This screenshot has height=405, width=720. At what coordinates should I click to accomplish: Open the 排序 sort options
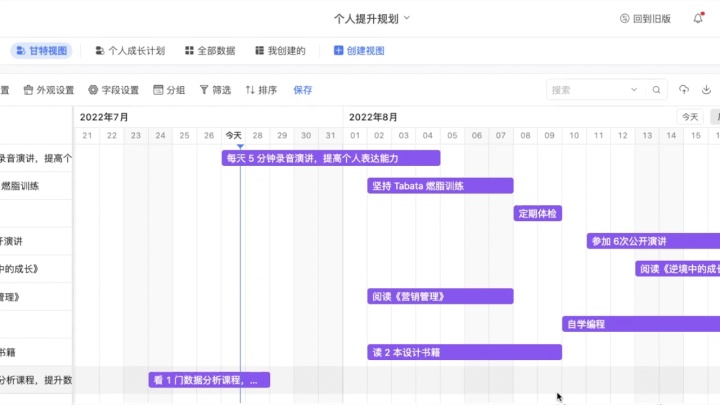coord(261,90)
